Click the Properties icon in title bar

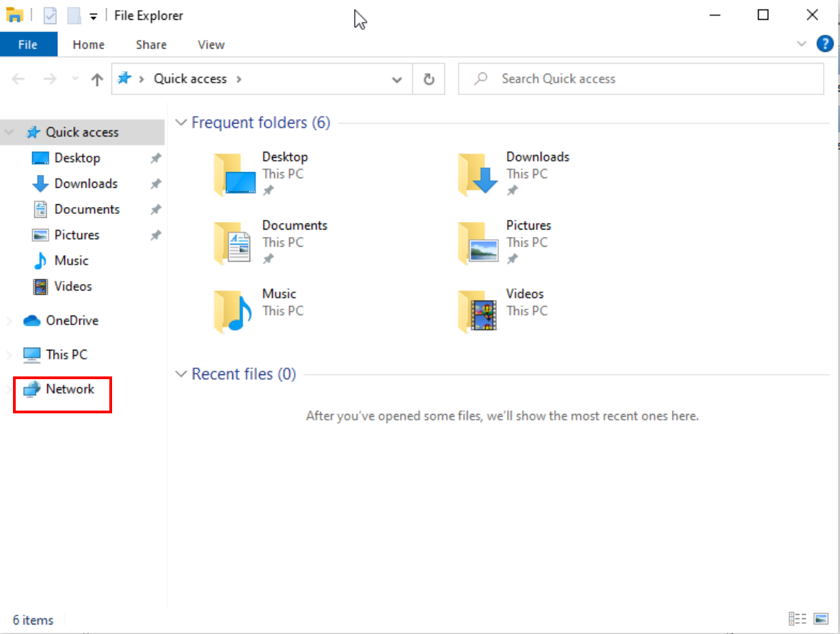pos(50,15)
